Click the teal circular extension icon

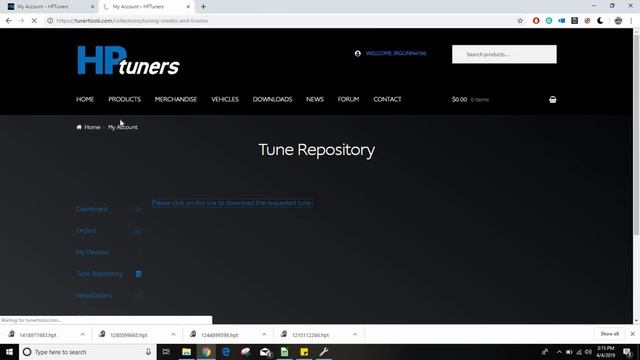point(549,20)
